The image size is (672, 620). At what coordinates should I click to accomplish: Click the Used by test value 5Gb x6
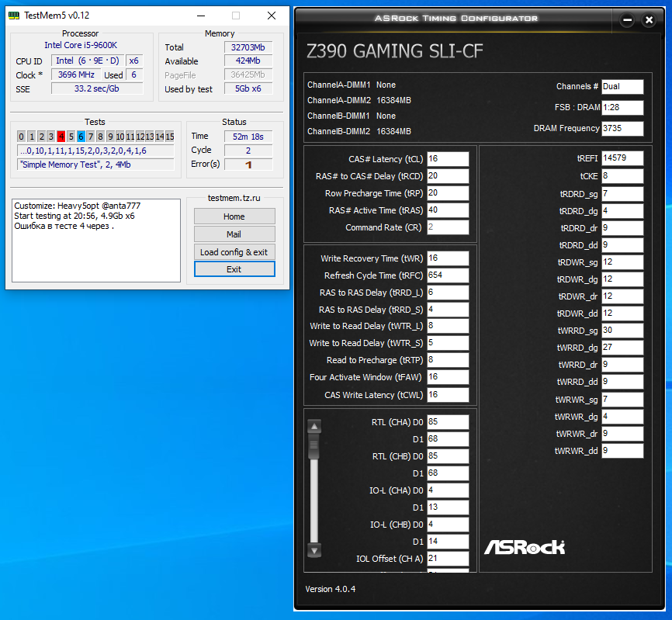248,88
